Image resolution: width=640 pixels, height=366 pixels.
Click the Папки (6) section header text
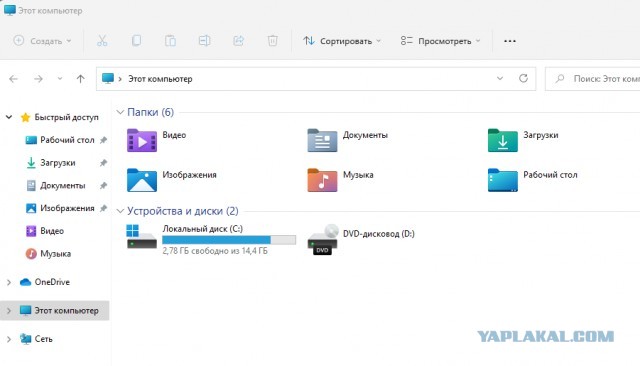pos(151,112)
